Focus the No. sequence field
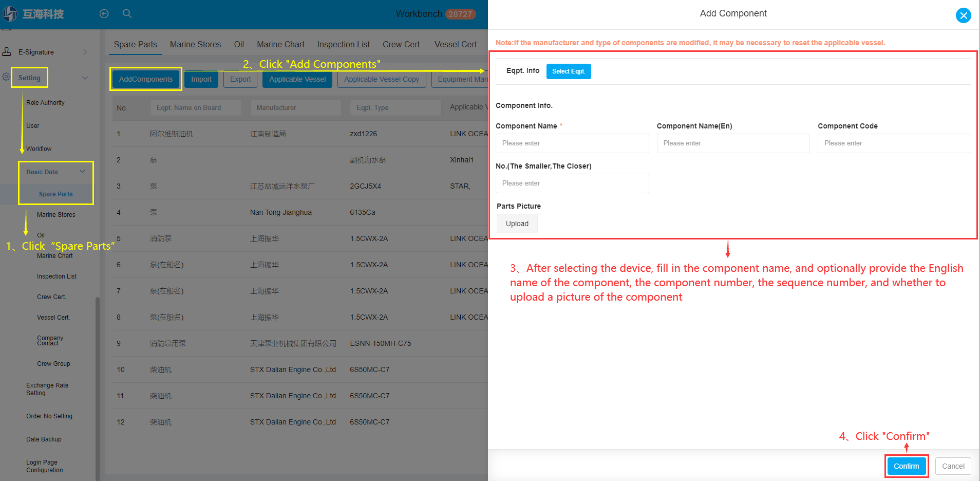This screenshot has width=980, height=481. 572,183
